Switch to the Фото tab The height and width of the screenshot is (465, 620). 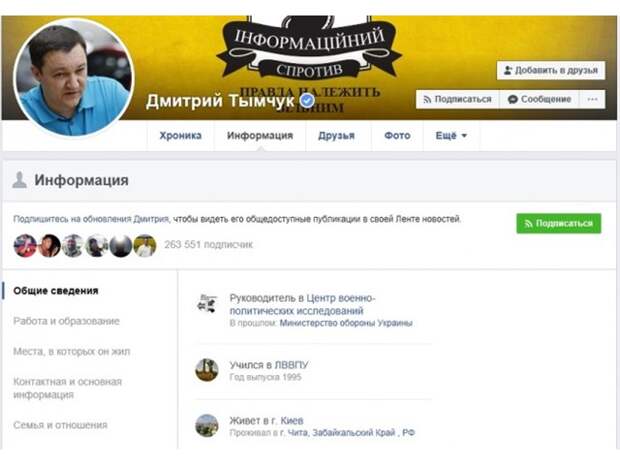pos(397,136)
